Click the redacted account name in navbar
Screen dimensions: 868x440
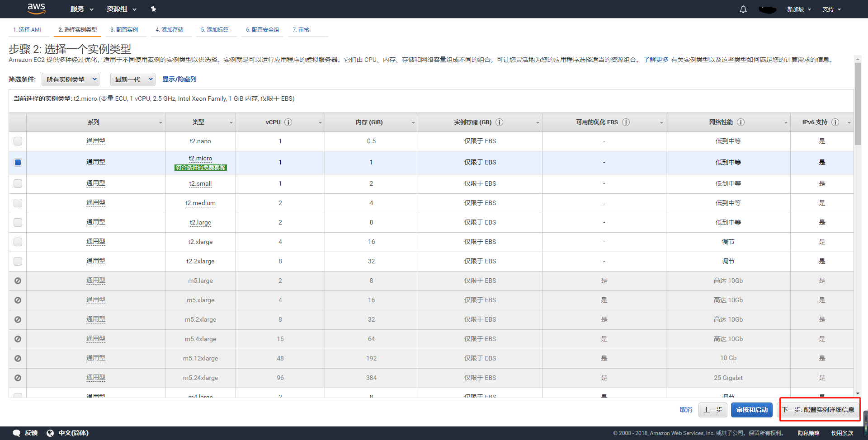coord(767,9)
